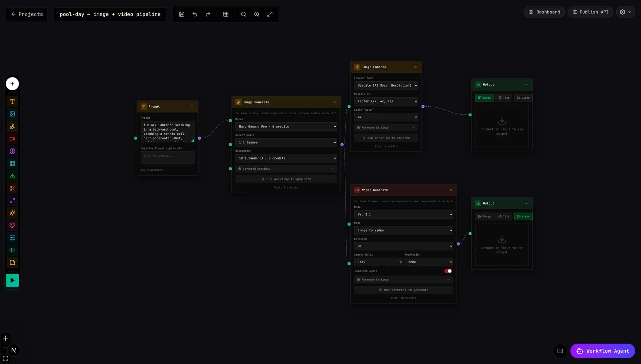Open the settings gear dropdown menu
Image resolution: width=641 pixels, height=364 pixels.
625,12
